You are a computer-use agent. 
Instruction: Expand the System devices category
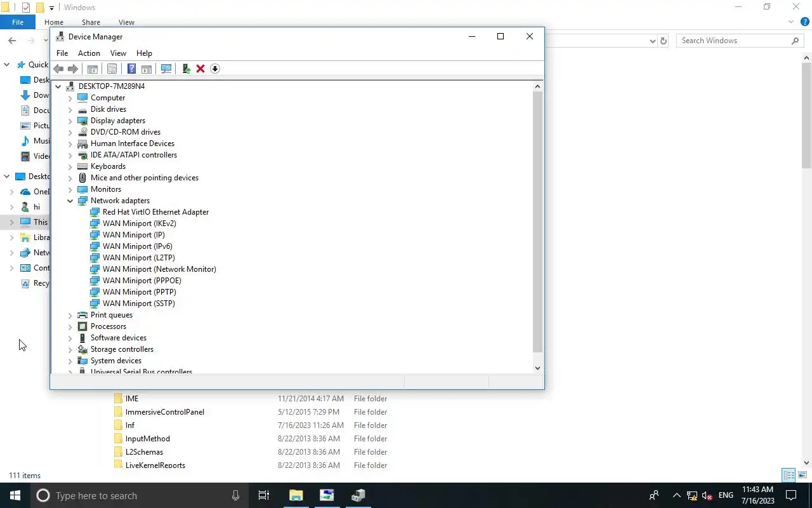point(70,361)
